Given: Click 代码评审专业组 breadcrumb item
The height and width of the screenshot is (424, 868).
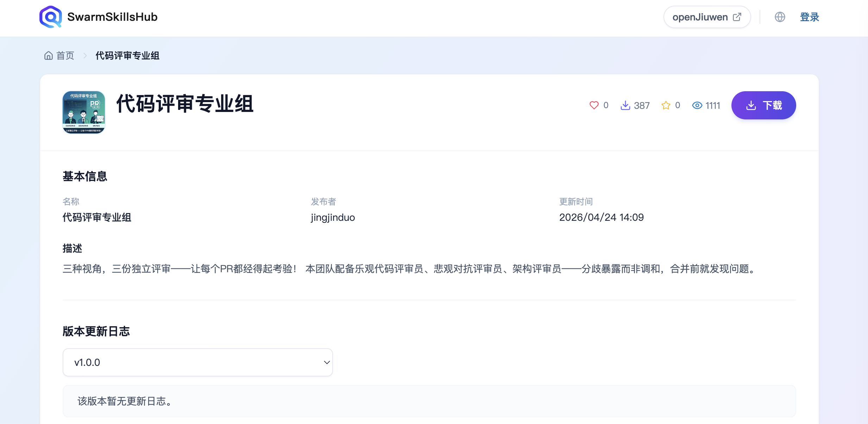Looking at the screenshot, I should (127, 56).
